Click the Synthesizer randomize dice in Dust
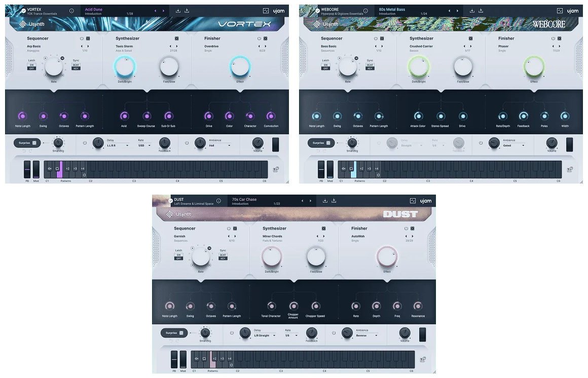The width and height of the screenshot is (588, 378). (323, 229)
